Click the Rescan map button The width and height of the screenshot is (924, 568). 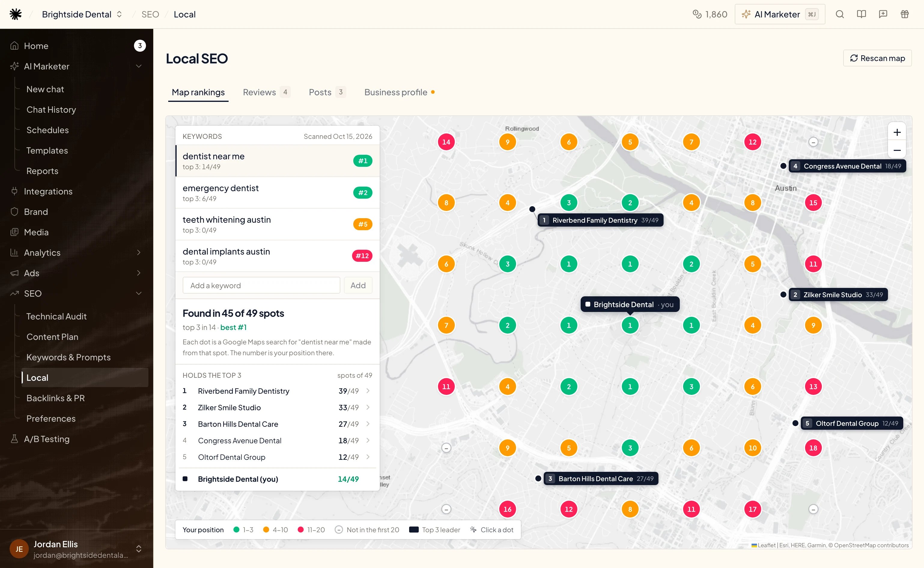pyautogui.click(x=877, y=58)
